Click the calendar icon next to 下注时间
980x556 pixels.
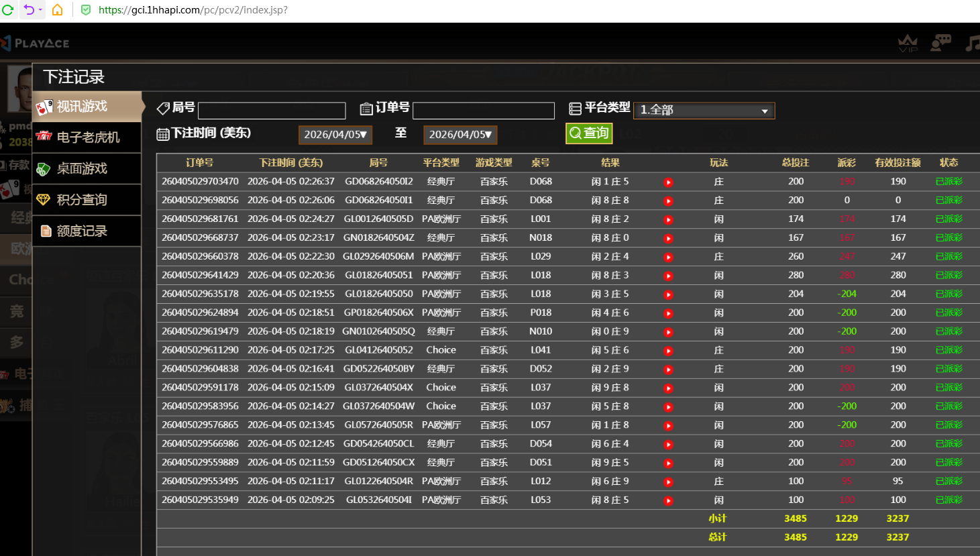pyautogui.click(x=162, y=133)
